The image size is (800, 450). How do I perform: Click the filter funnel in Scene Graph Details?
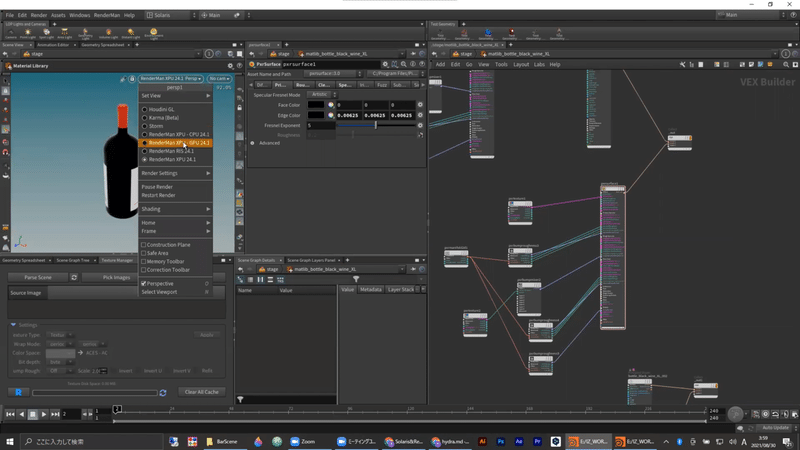point(356,280)
